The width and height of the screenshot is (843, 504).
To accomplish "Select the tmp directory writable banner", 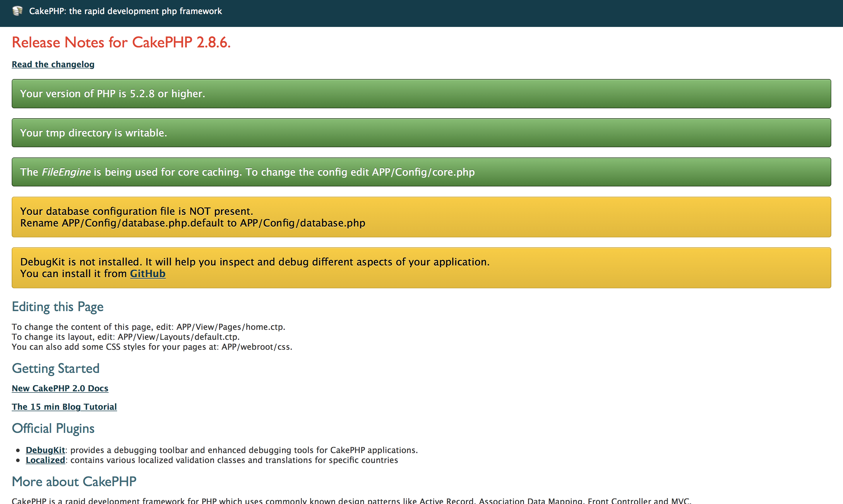I will coord(421,133).
